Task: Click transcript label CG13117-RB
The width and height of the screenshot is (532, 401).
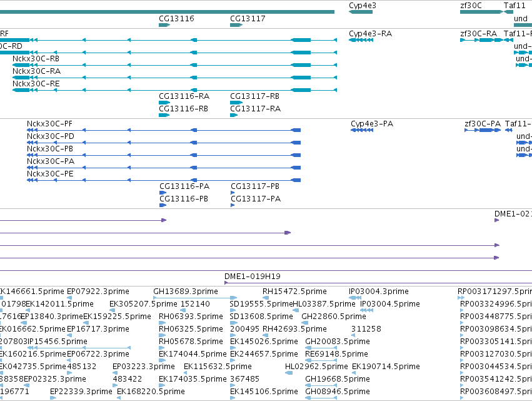Action: pyautogui.click(x=255, y=96)
